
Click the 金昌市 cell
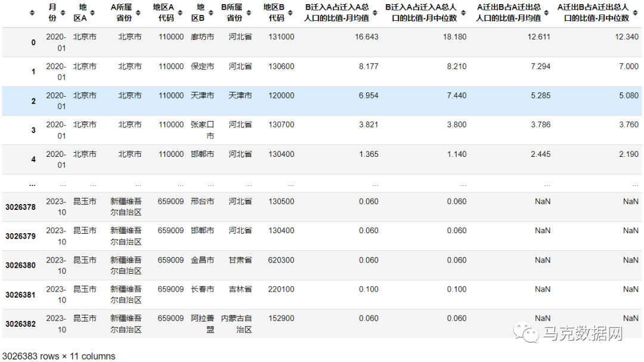click(203, 260)
